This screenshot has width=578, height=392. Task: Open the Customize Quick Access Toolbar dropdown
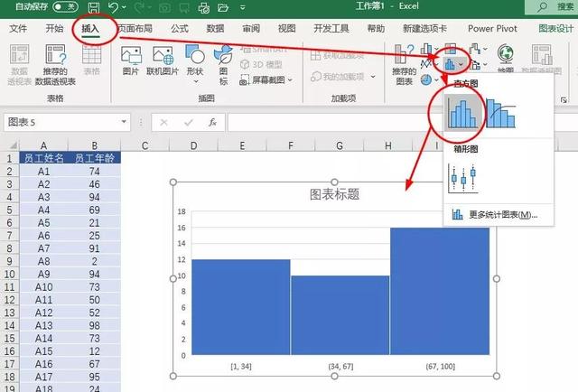pos(243,7)
